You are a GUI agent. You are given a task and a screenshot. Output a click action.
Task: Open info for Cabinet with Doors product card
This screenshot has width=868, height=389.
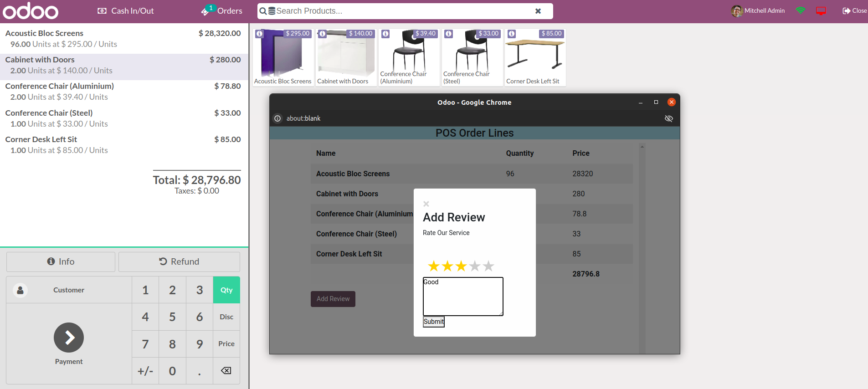tap(322, 34)
